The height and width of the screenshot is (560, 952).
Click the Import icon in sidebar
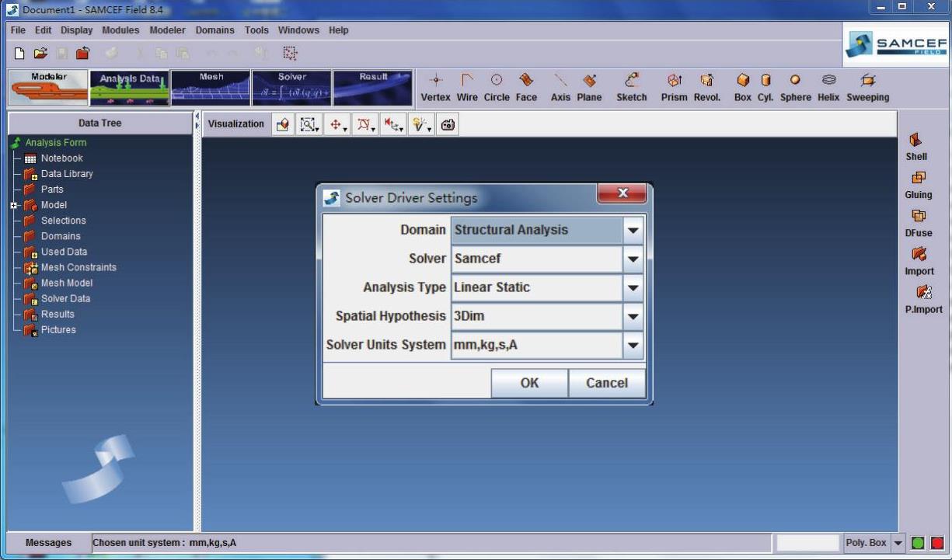tap(919, 260)
